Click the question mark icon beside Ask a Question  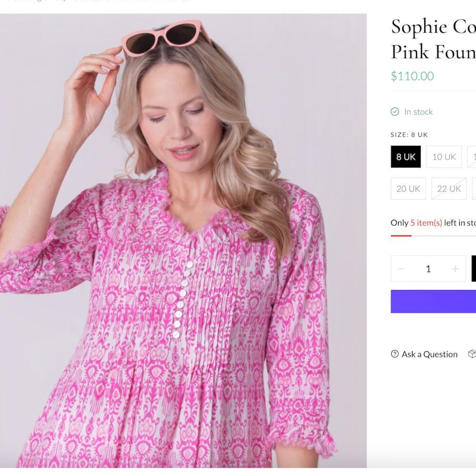pyautogui.click(x=394, y=354)
